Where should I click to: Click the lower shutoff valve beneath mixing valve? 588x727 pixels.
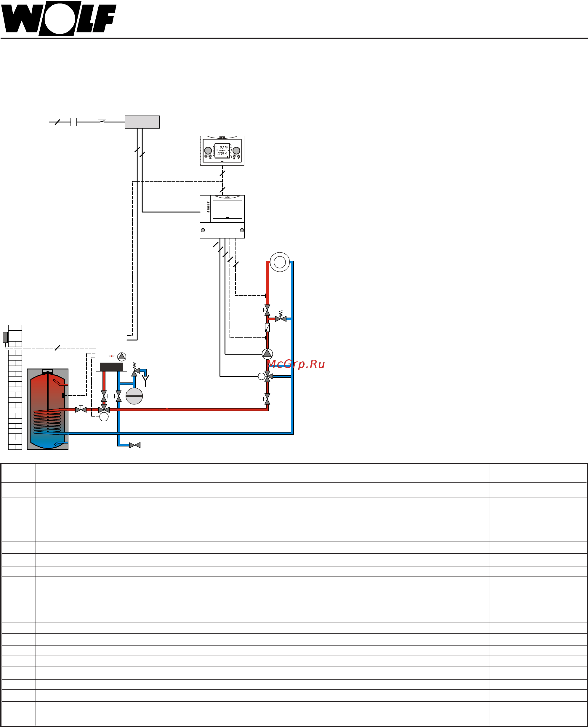[267, 399]
